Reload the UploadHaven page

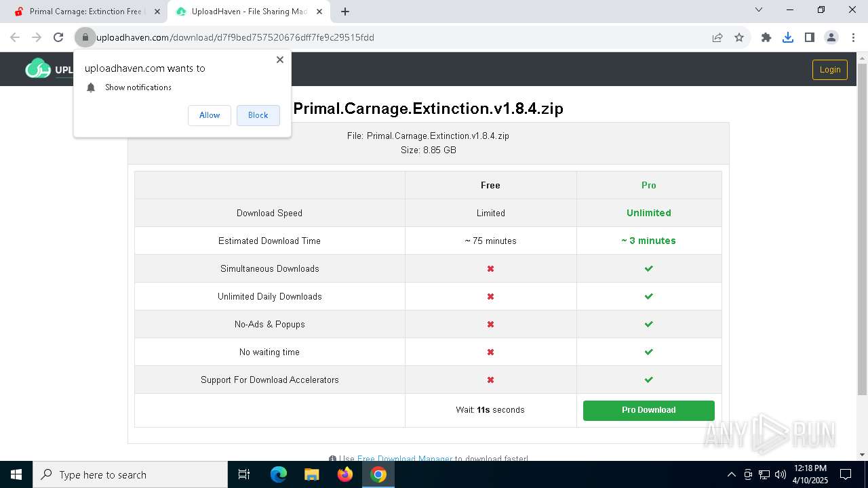click(x=58, y=37)
